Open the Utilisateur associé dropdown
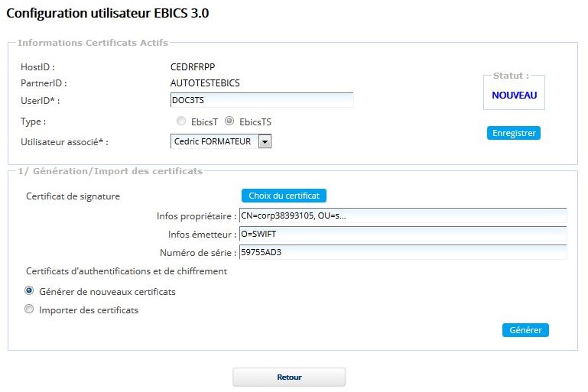 (x=265, y=141)
